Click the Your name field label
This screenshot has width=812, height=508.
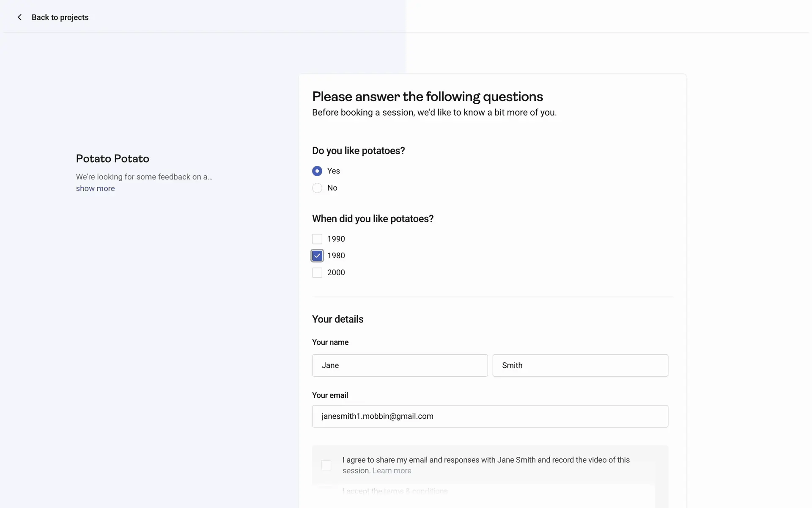click(x=330, y=342)
